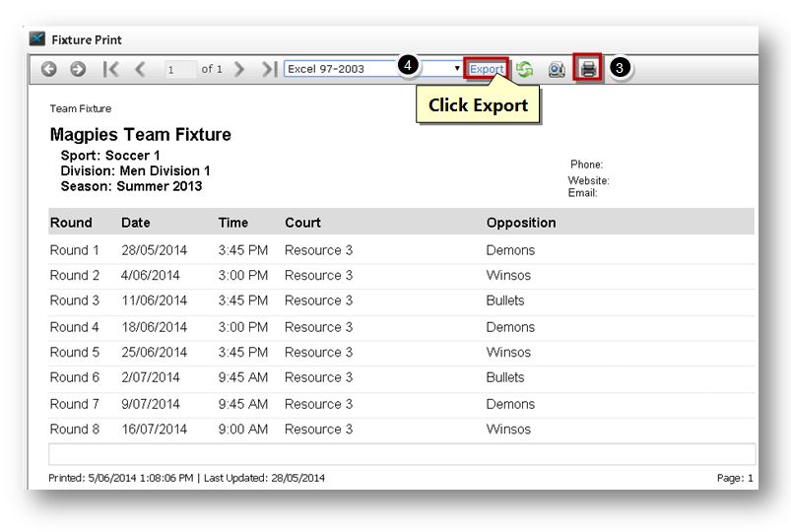Image resolution: width=791 pixels, height=532 pixels.
Task: Click the printer icon to print
Action: click(x=588, y=68)
